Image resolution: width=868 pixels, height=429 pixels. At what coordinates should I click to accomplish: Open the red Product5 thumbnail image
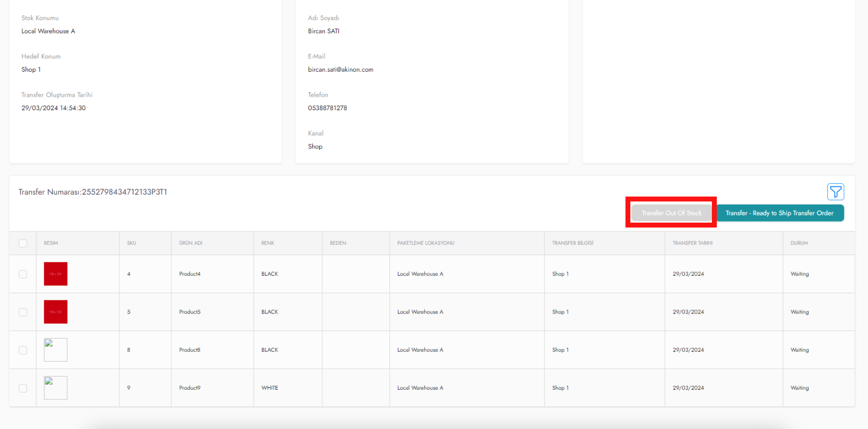tap(55, 312)
